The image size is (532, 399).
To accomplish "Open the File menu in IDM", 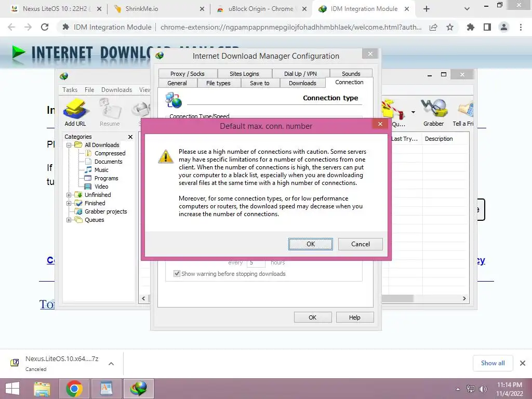I will coord(89,89).
